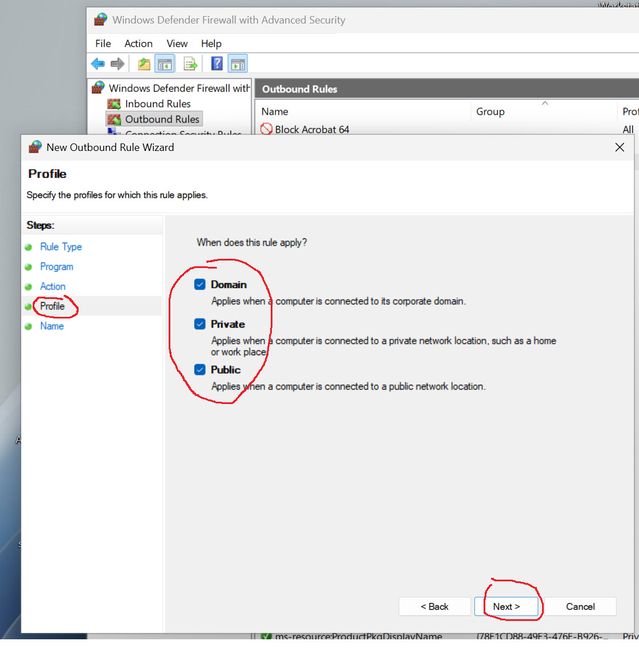The height and width of the screenshot is (672, 639).
Task: Open the Help menu
Action: click(211, 44)
